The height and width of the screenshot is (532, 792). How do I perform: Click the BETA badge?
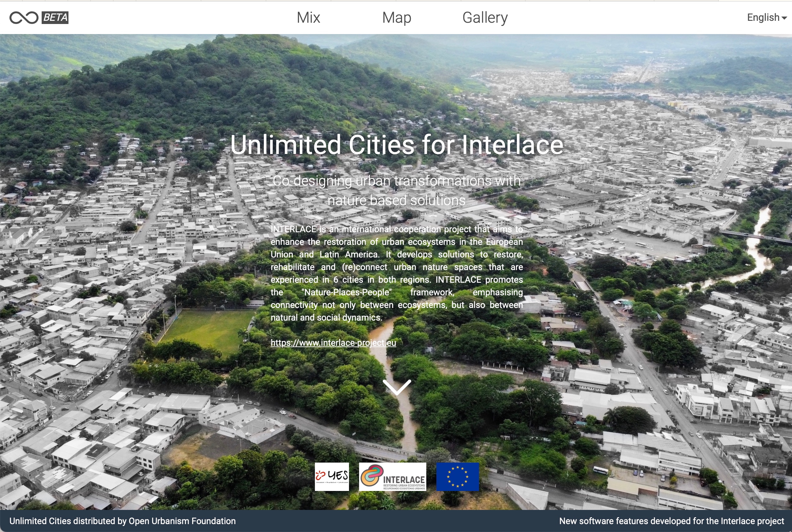55,18
